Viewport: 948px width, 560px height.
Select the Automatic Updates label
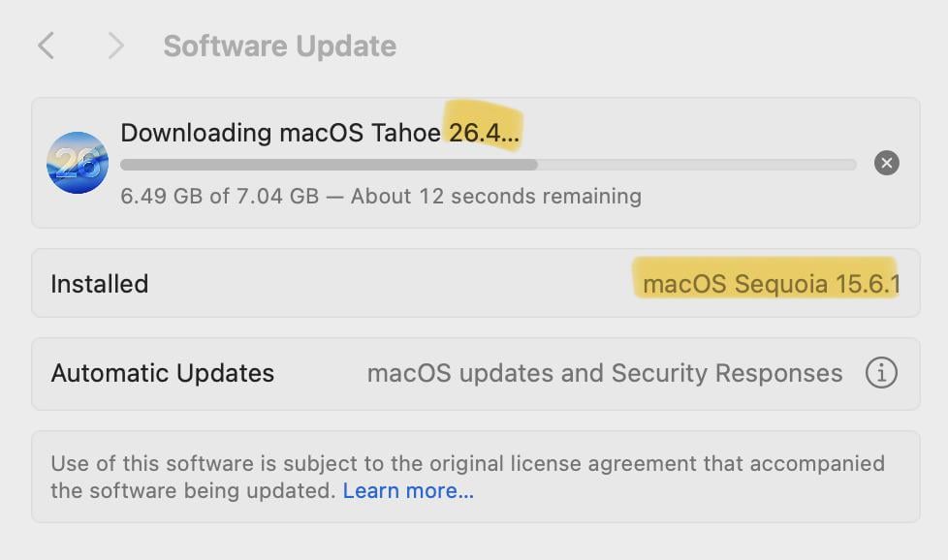[x=162, y=373]
